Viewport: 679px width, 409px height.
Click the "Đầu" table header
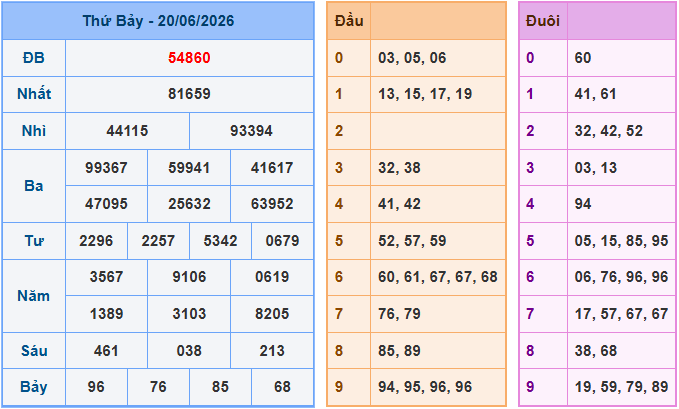(349, 21)
